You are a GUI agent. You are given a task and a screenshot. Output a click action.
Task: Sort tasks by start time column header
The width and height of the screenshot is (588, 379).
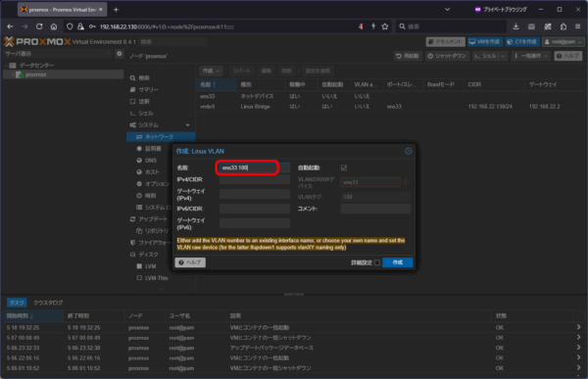coord(33,316)
